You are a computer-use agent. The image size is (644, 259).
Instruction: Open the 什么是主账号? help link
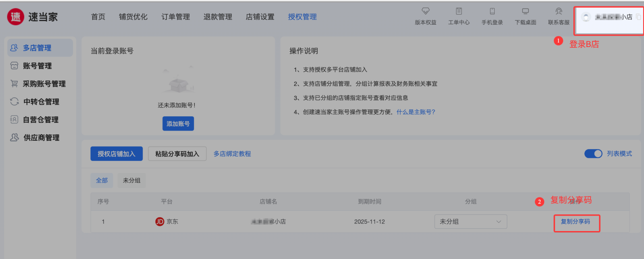pos(416,112)
